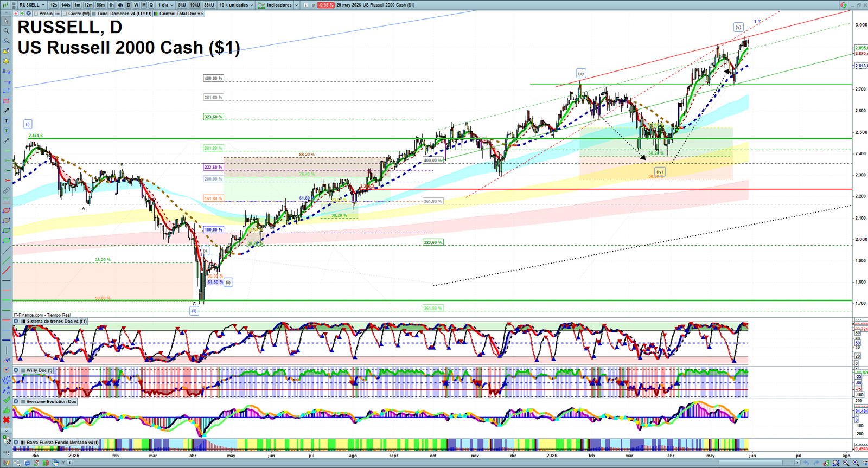This screenshot has width=868, height=468.
Task: Select the line segment tool
Action: pyautogui.click(x=7, y=140)
